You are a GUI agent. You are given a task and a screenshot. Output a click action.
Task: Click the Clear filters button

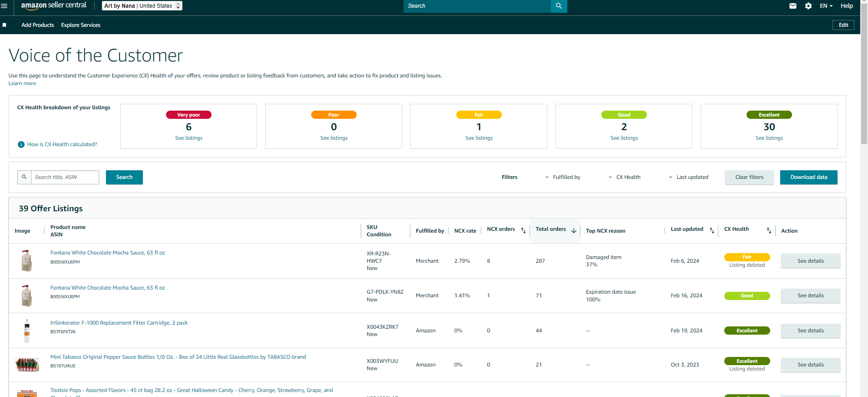pyautogui.click(x=749, y=177)
